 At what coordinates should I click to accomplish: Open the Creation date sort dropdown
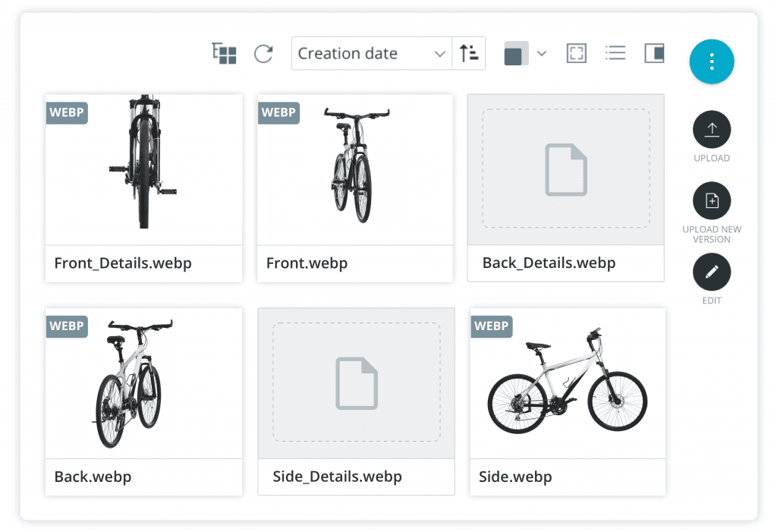click(x=371, y=54)
